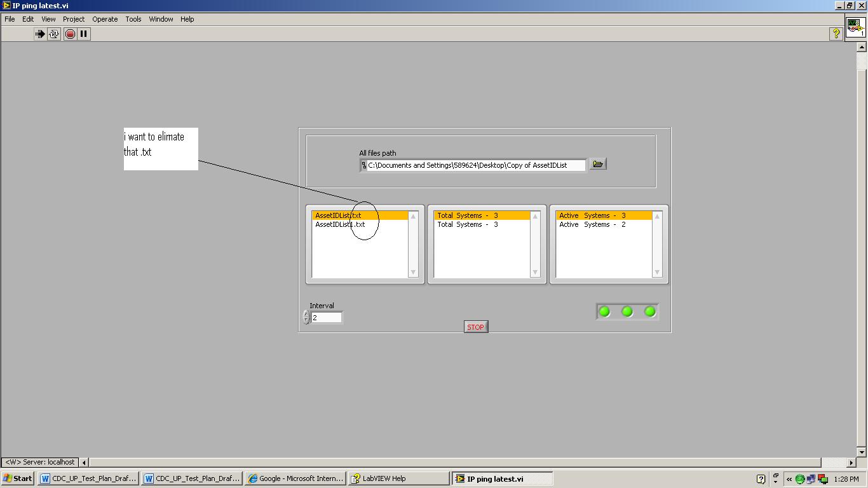The height and width of the screenshot is (488, 868).
Task: Click the path type selector glyph
Action: click(x=363, y=165)
